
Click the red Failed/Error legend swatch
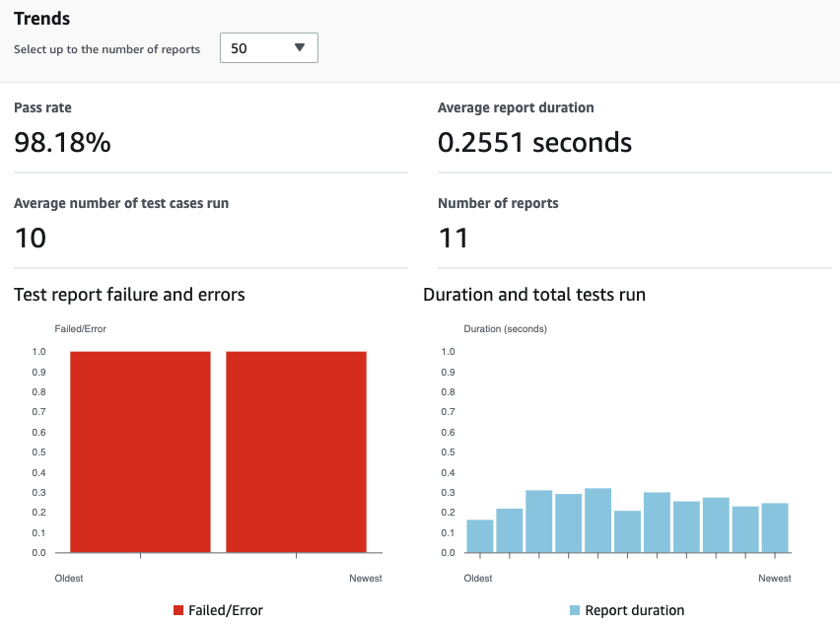pyautogui.click(x=179, y=610)
